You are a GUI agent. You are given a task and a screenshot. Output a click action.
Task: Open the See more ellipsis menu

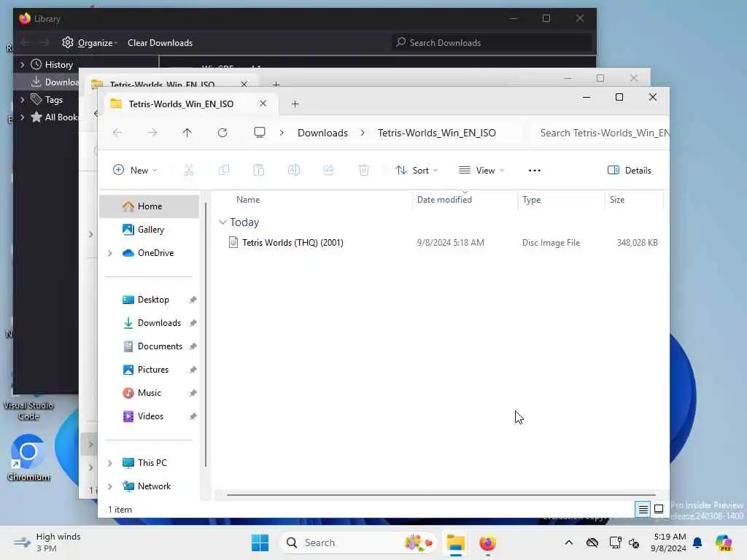coord(535,171)
